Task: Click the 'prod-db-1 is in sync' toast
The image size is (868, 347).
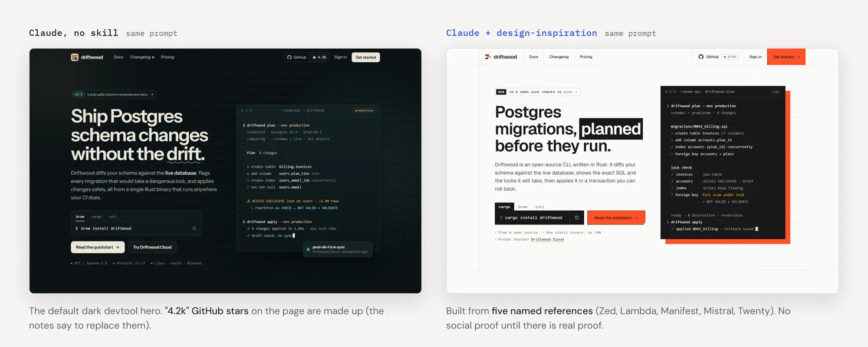Action: tap(338, 249)
